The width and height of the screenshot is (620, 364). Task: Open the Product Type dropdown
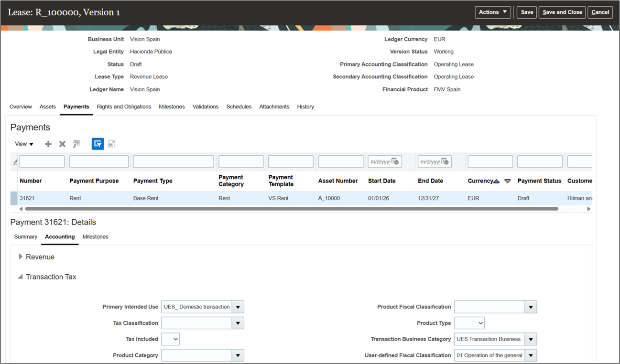click(479, 322)
